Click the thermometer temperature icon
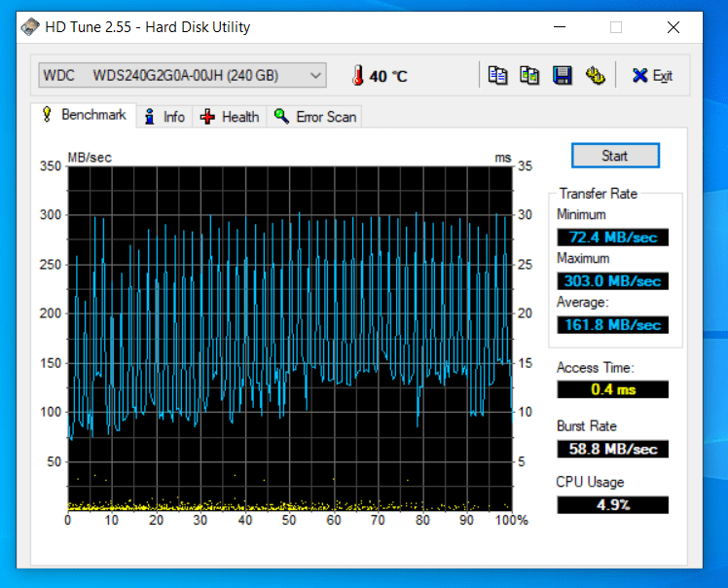The height and width of the screenshot is (588, 728). click(357, 75)
